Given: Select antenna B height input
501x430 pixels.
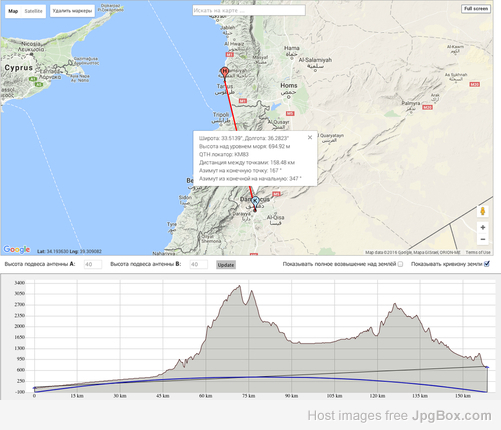Looking at the screenshot, I should 198,264.
